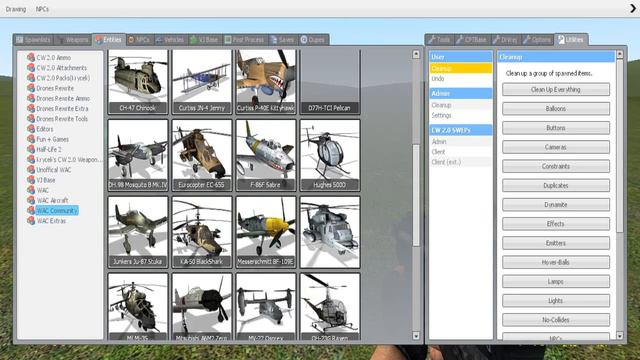
Task: Switch to the Options tab
Action: click(x=537, y=40)
